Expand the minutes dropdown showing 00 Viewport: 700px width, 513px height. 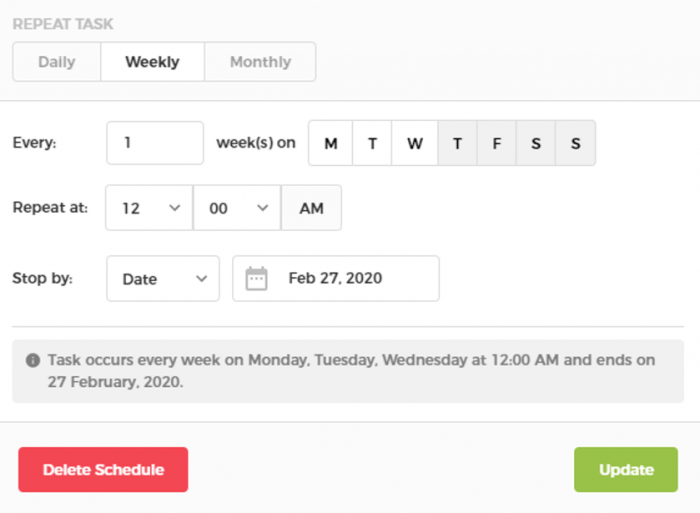tap(237, 208)
